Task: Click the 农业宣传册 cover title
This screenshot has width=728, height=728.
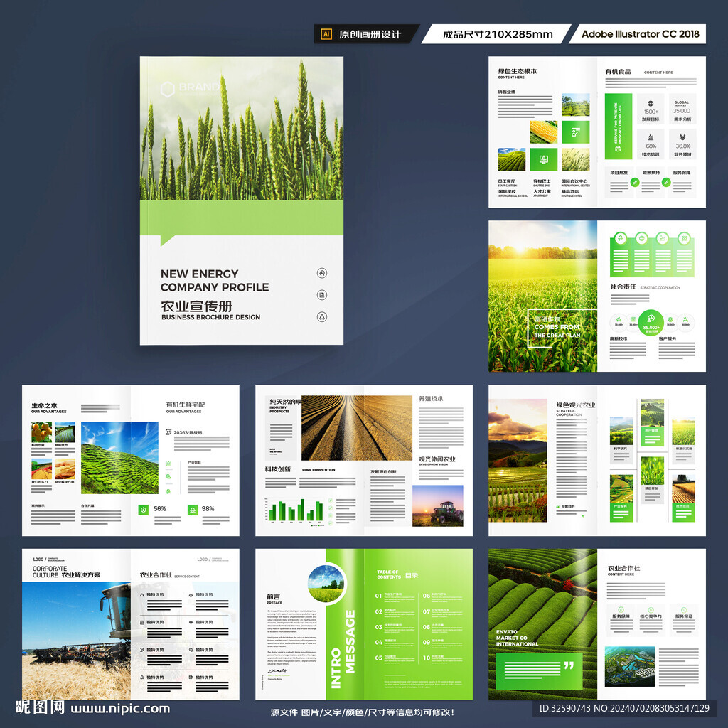Action: point(196,306)
